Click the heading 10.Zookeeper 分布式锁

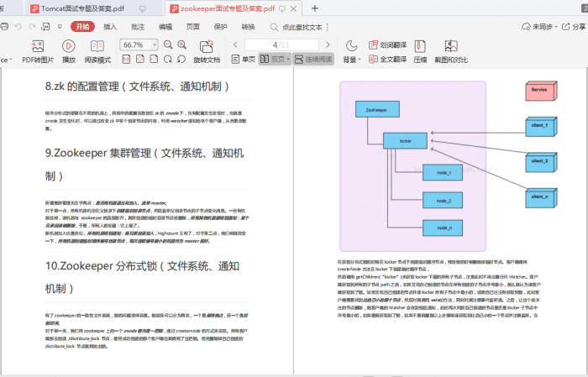click(x=143, y=277)
